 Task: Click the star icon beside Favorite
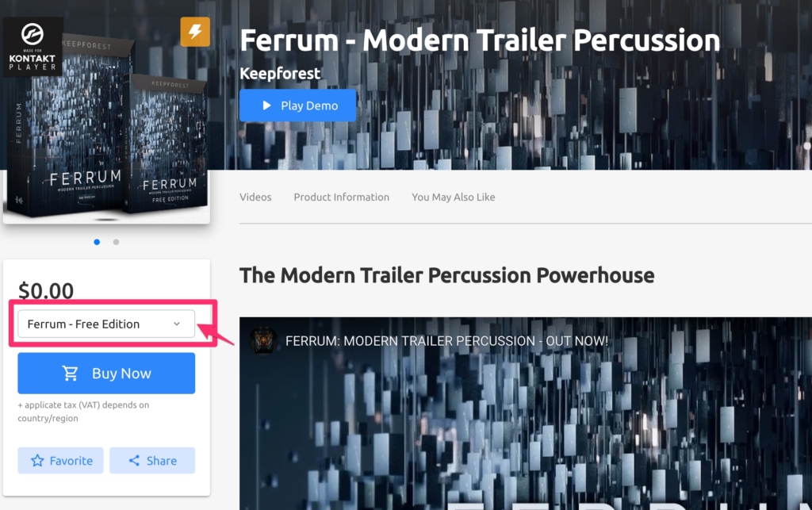(x=37, y=460)
